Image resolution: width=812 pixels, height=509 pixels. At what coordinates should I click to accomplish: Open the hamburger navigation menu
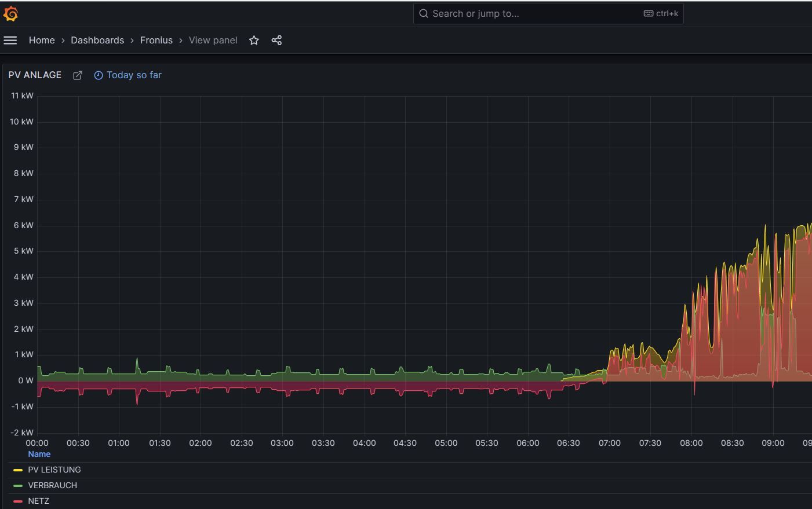[10, 41]
